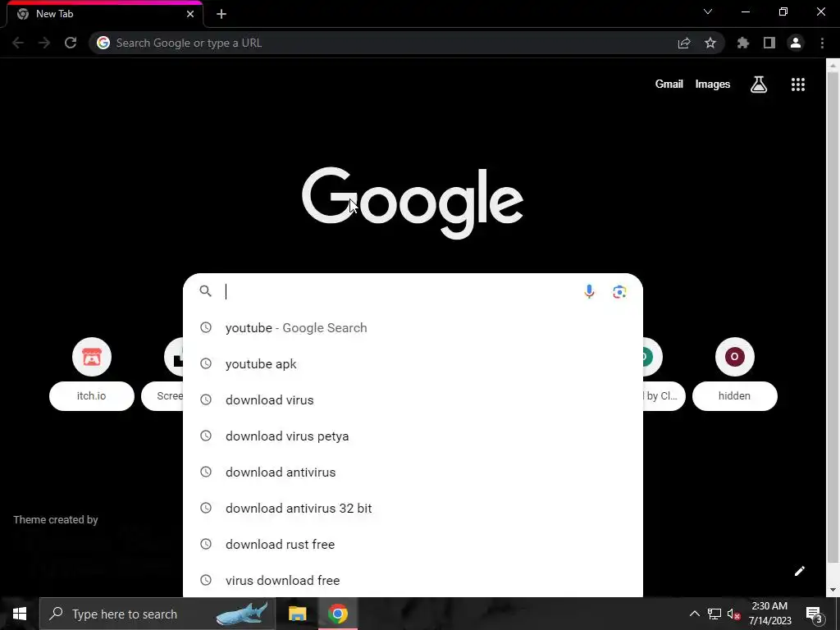Click the share page icon in address bar
Image resolution: width=840 pixels, height=630 pixels.
tap(684, 43)
